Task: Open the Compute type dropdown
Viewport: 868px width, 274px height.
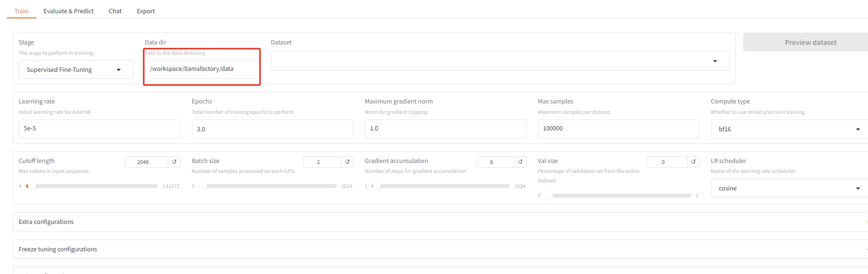Action: pos(789,129)
